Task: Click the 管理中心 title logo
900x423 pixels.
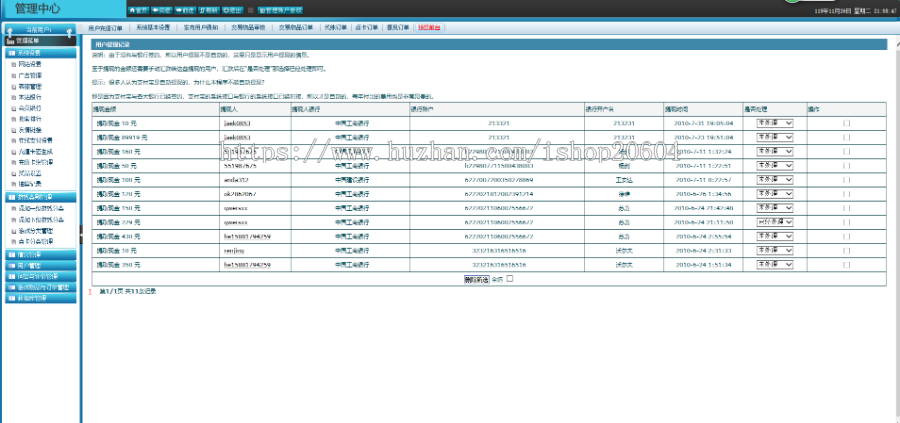Action: point(38,9)
